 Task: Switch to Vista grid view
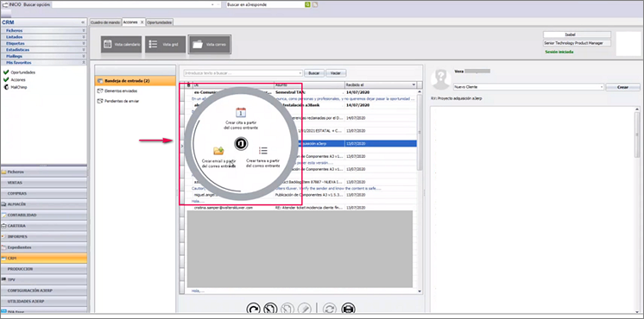pyautogui.click(x=165, y=44)
